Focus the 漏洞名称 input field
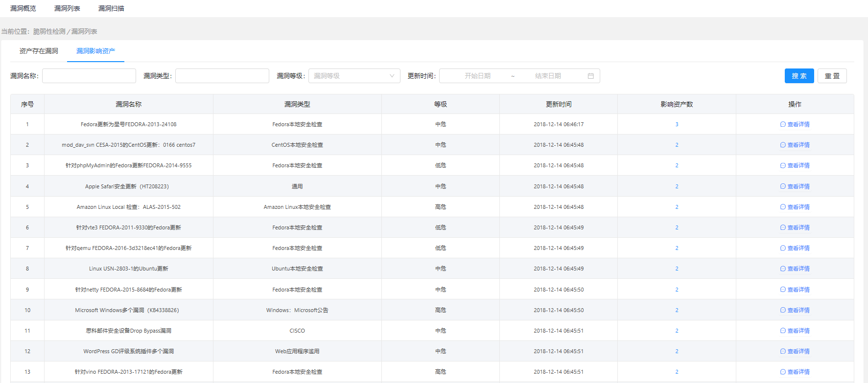868x383 pixels. (89, 76)
